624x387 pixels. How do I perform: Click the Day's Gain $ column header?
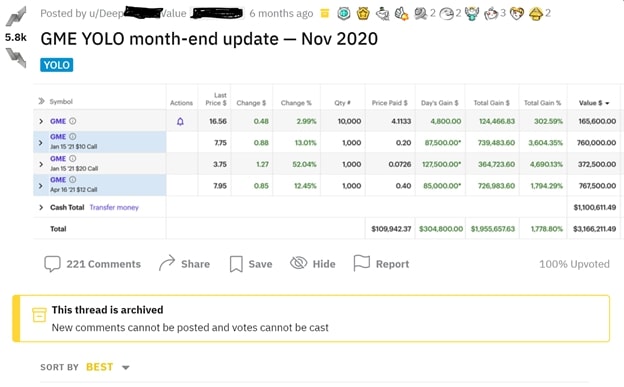[x=440, y=103]
